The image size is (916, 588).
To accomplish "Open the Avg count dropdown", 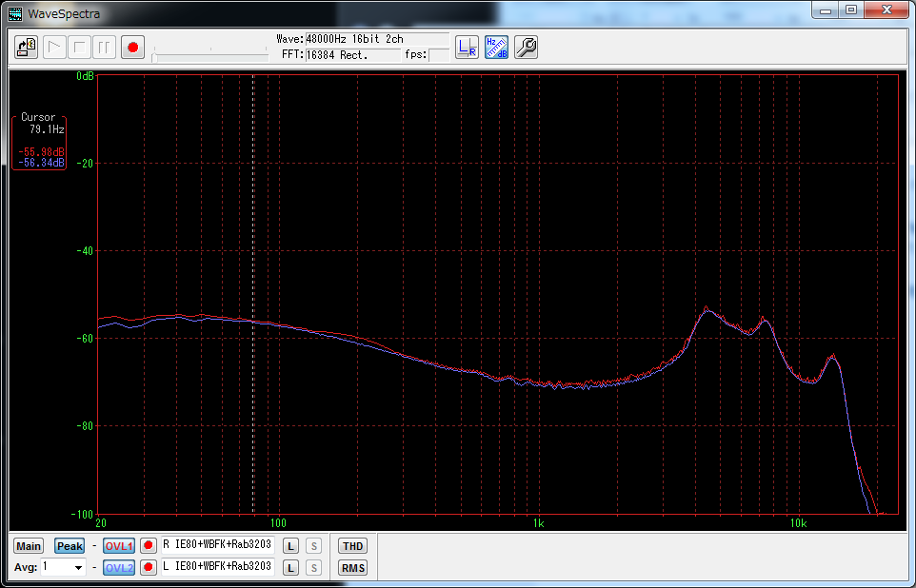I will [78, 567].
